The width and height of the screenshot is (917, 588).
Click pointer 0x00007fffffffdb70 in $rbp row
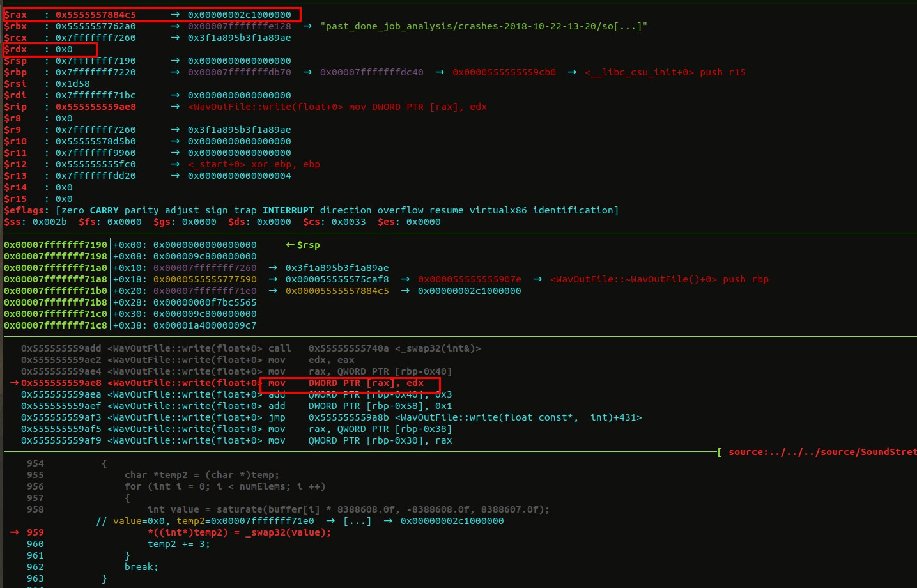tap(240, 72)
